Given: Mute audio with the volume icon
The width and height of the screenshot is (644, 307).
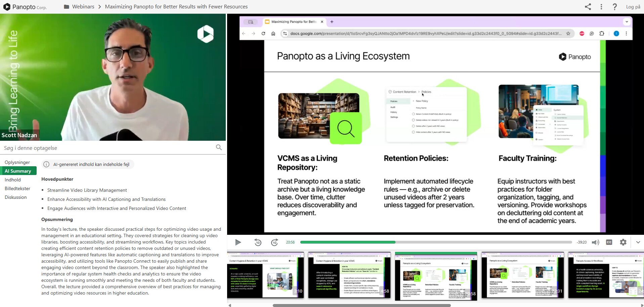Looking at the screenshot, I should click(x=595, y=242).
